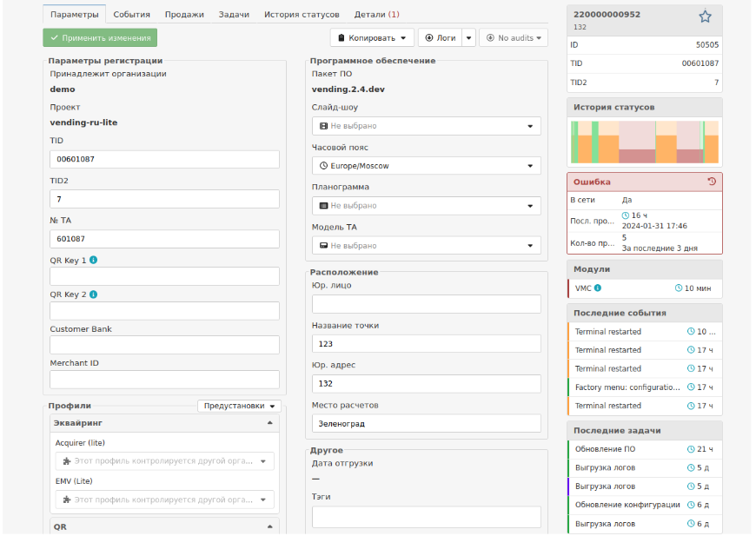Click the demo organization name
The width and height of the screenshot is (756, 536).
63,89
